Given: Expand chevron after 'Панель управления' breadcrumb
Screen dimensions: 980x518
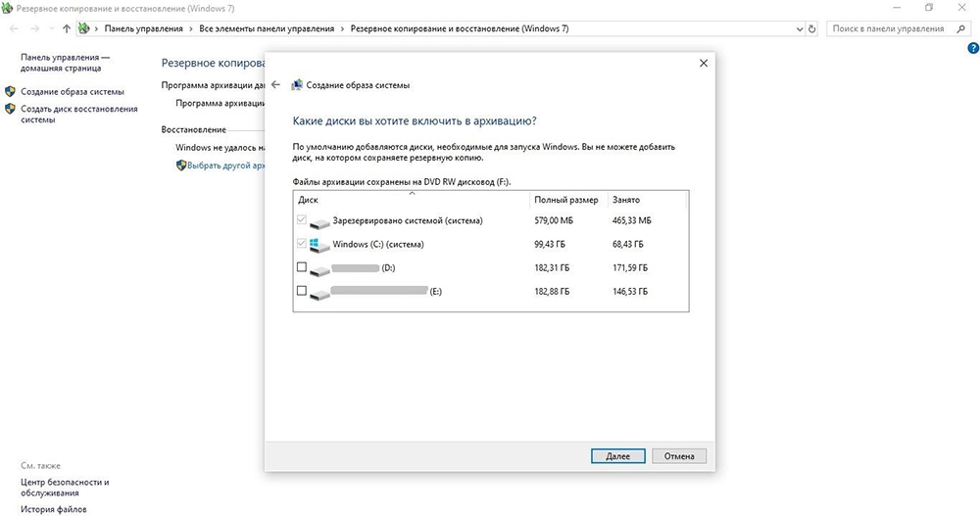Looking at the screenshot, I should point(193,29).
